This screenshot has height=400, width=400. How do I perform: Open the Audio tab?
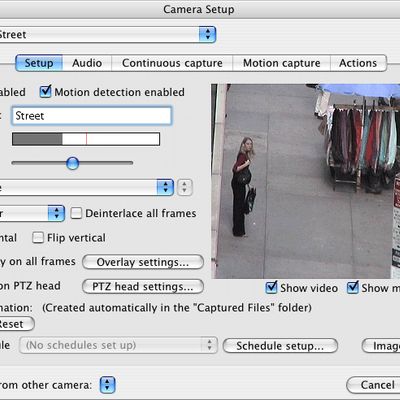(87, 63)
